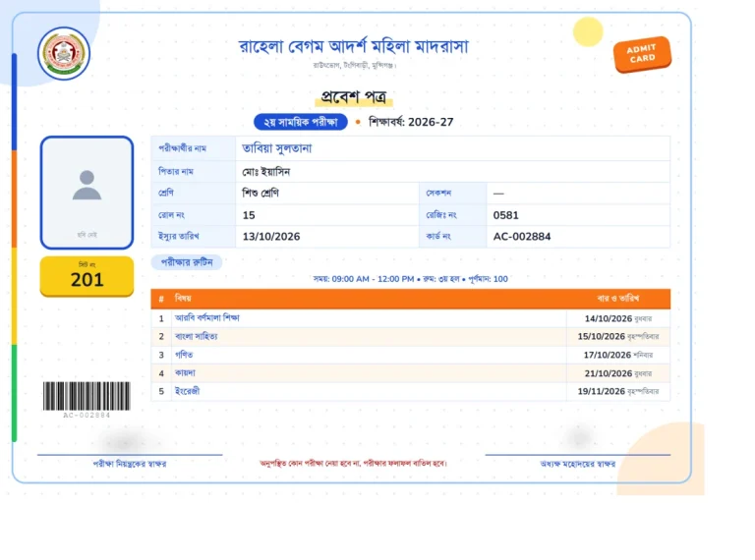The height and width of the screenshot is (560, 755).
Task: Click অধ্যক্ষ মহোদয়ের স্বাক্ষর label
Action: pyautogui.click(x=578, y=464)
